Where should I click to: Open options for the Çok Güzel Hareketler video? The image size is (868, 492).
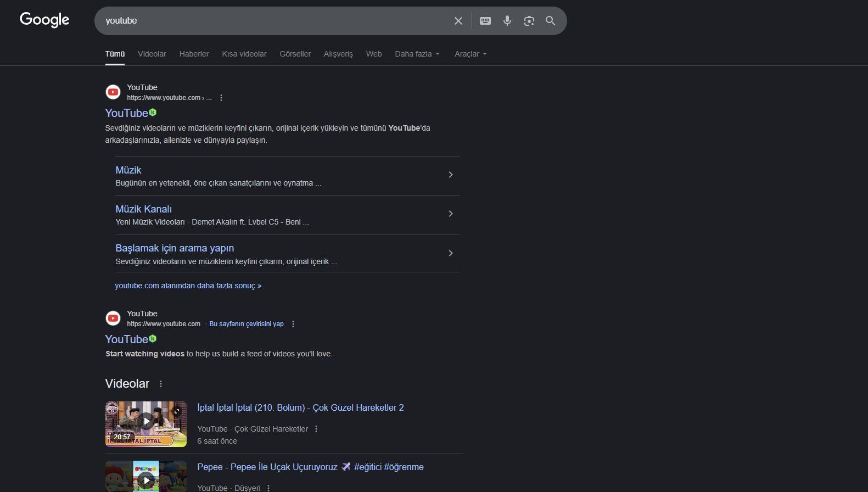[316, 429]
